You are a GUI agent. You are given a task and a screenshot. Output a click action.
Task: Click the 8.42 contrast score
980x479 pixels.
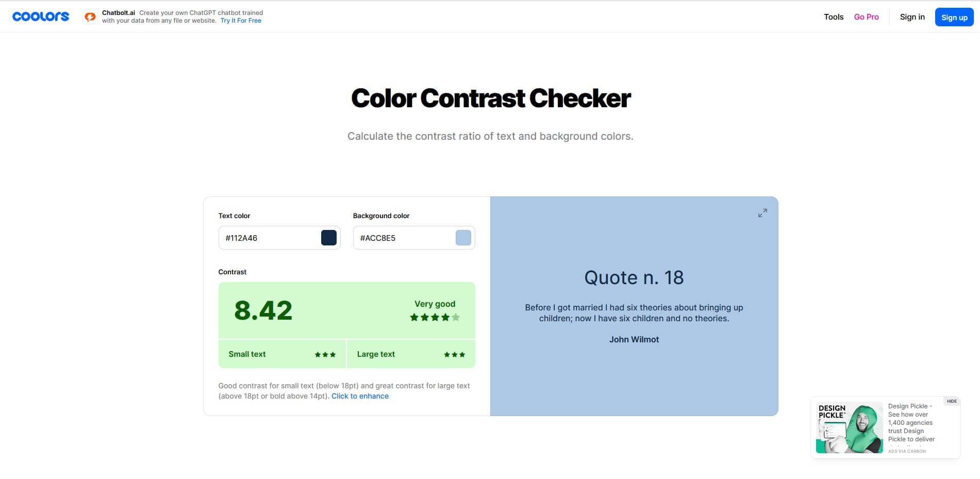[x=263, y=310]
